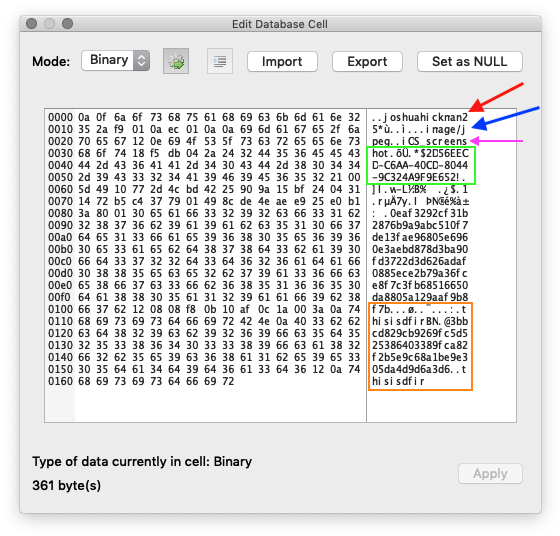Click the minimize button in title bar
Image resolution: width=560 pixels, height=536 pixels.
tap(49, 24)
